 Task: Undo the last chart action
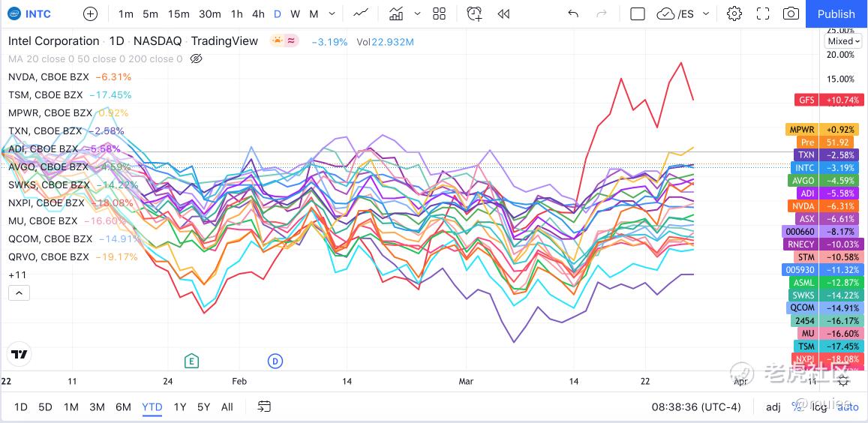coord(573,13)
